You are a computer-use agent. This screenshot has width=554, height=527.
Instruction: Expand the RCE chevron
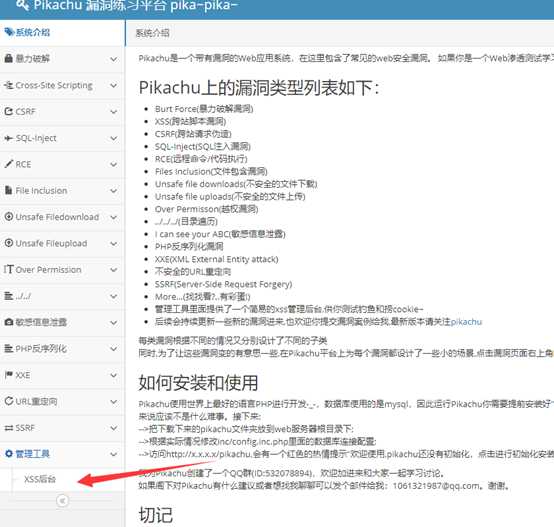point(113,164)
